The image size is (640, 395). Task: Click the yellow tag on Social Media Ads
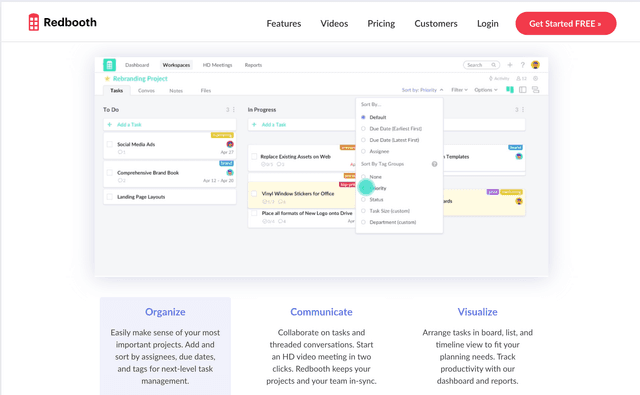(222, 135)
